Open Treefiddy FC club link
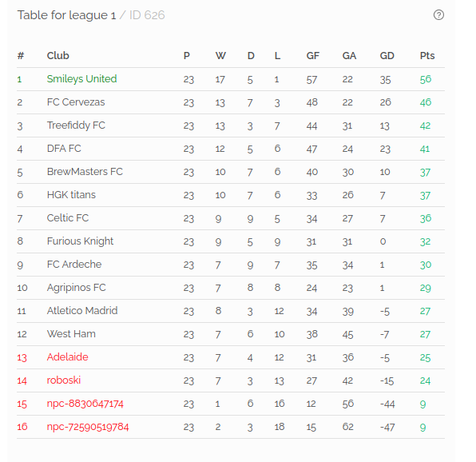The width and height of the screenshot is (476, 462). [76, 125]
